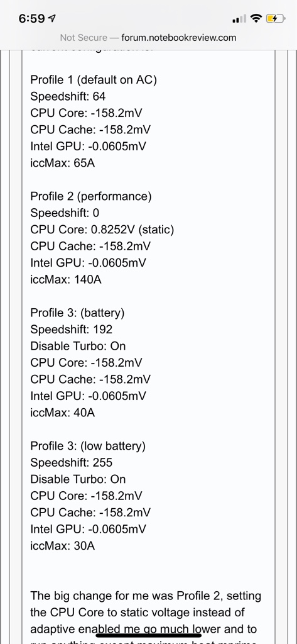The height and width of the screenshot is (644, 297).
Task: Tap the cellular signal bars icon
Action: [x=239, y=18]
